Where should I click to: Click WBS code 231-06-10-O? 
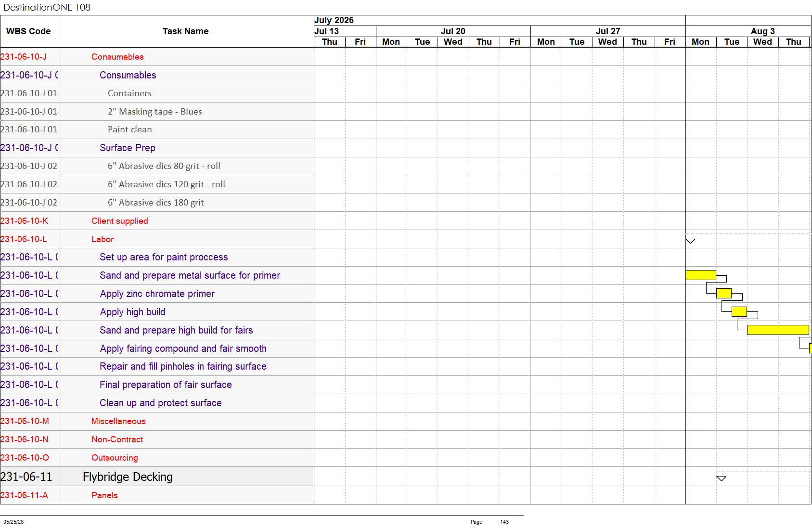tap(25, 458)
